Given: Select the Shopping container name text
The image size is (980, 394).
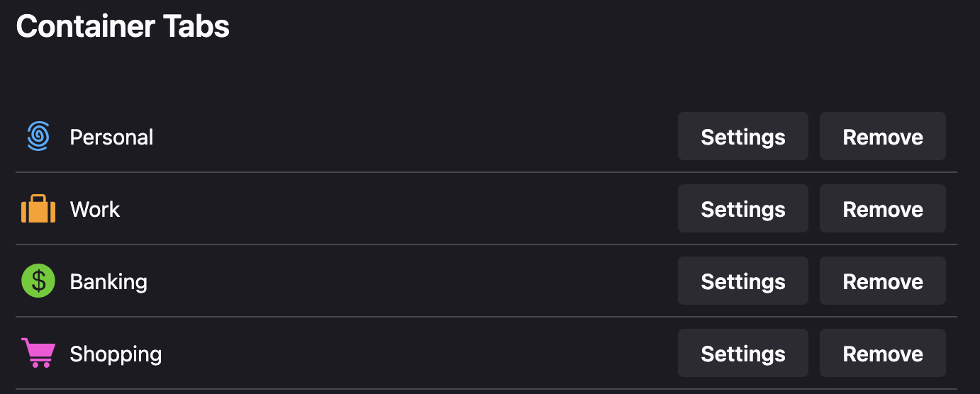Looking at the screenshot, I should pyautogui.click(x=116, y=354).
